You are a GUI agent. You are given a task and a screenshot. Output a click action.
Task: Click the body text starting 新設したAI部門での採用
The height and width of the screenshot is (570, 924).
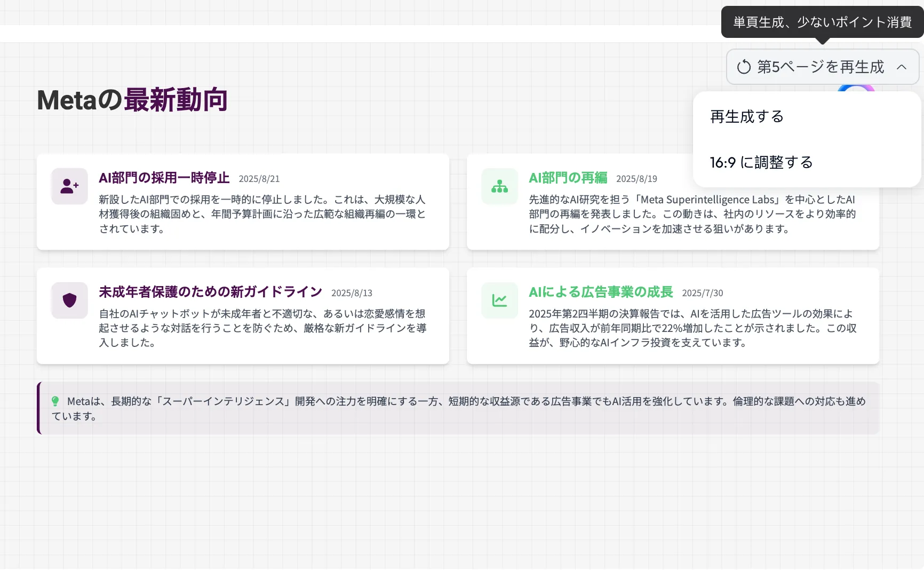tap(262, 214)
